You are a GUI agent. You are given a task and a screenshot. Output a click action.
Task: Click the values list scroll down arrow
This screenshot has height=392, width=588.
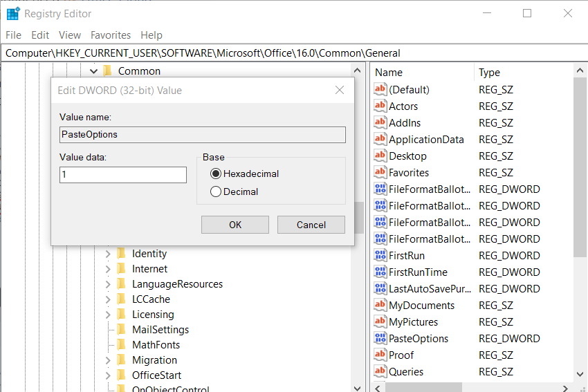tap(580, 374)
